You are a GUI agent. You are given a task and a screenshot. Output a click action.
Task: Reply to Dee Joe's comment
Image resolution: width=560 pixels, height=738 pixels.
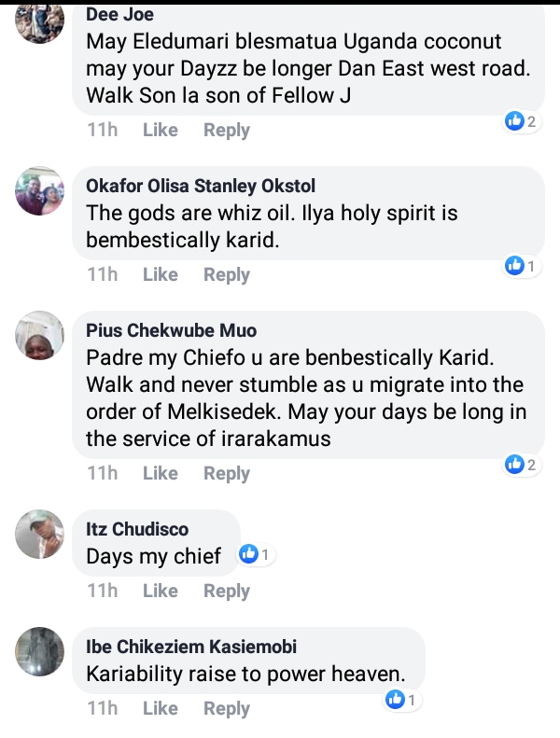pos(226,131)
